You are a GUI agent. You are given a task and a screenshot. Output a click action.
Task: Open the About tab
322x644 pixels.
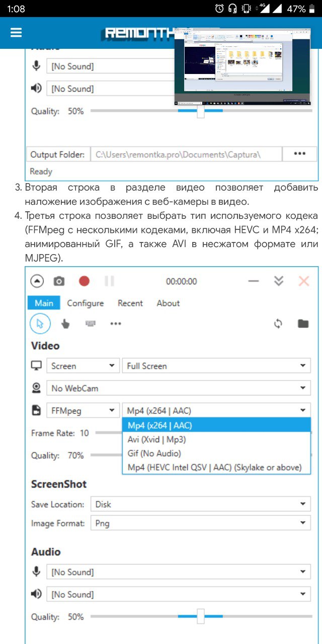coord(168,303)
